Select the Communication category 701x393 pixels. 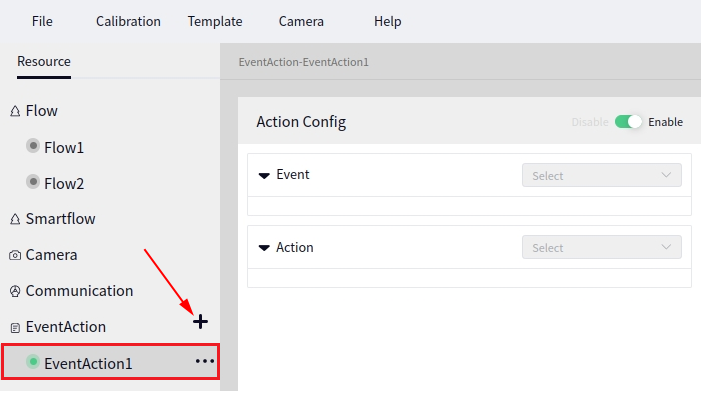[x=79, y=292]
